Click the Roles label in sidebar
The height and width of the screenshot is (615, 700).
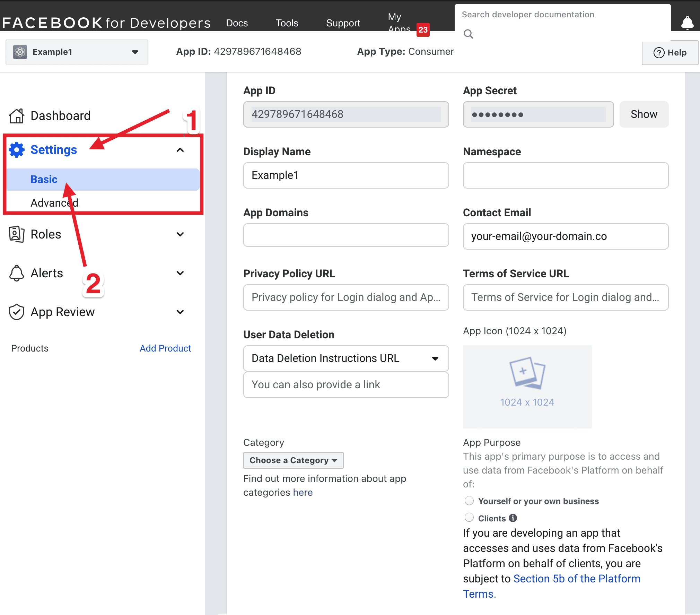pos(46,234)
